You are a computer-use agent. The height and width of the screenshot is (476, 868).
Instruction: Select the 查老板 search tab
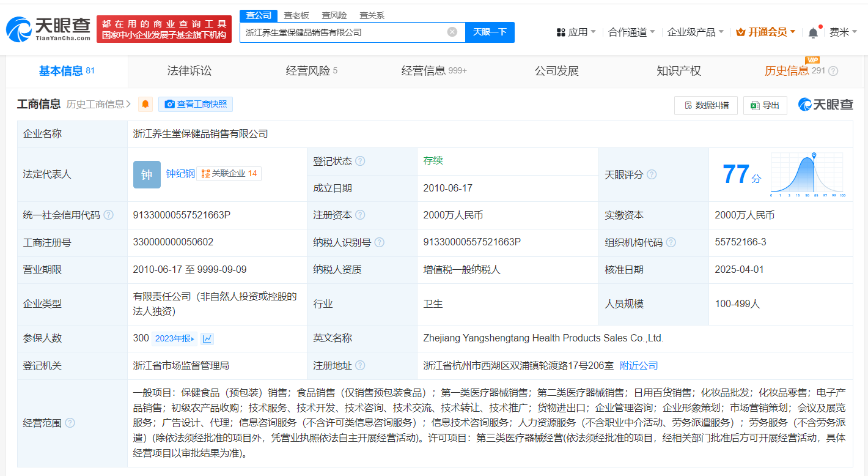click(x=296, y=15)
